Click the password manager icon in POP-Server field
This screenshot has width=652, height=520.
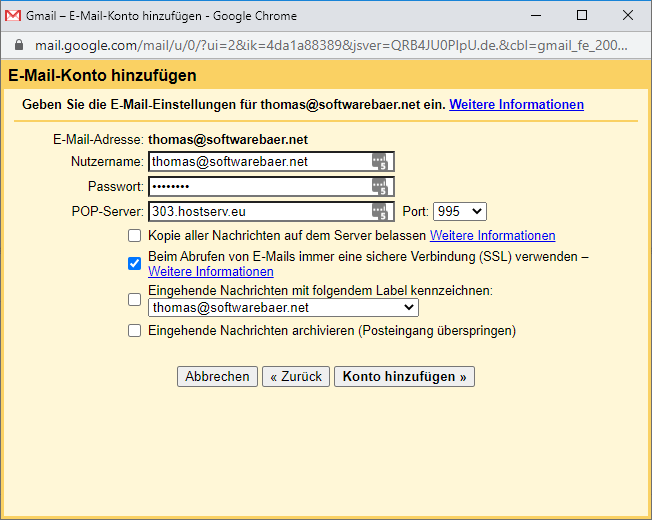click(x=379, y=212)
